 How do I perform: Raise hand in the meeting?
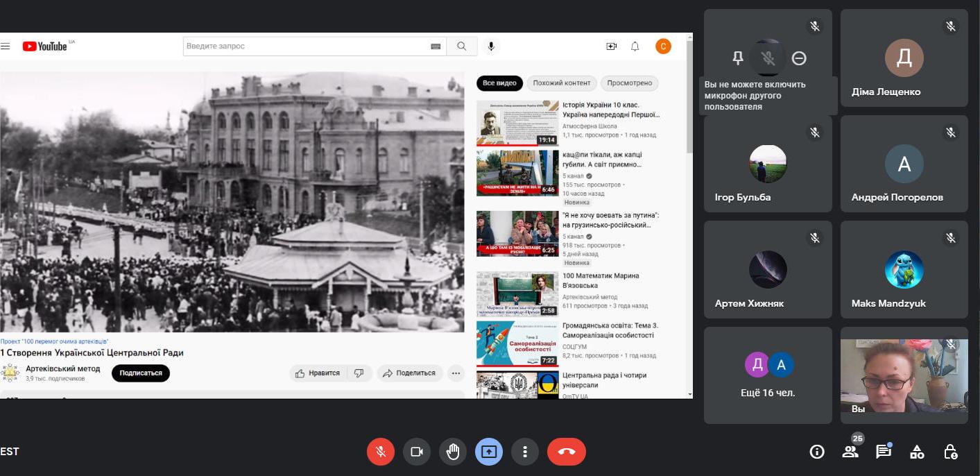click(453, 452)
